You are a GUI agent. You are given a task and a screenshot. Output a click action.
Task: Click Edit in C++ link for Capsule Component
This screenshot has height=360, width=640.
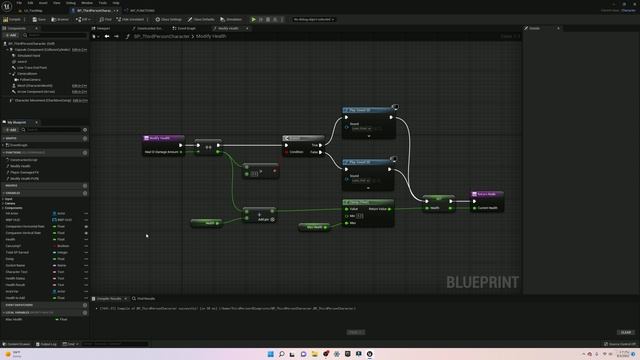80,49
